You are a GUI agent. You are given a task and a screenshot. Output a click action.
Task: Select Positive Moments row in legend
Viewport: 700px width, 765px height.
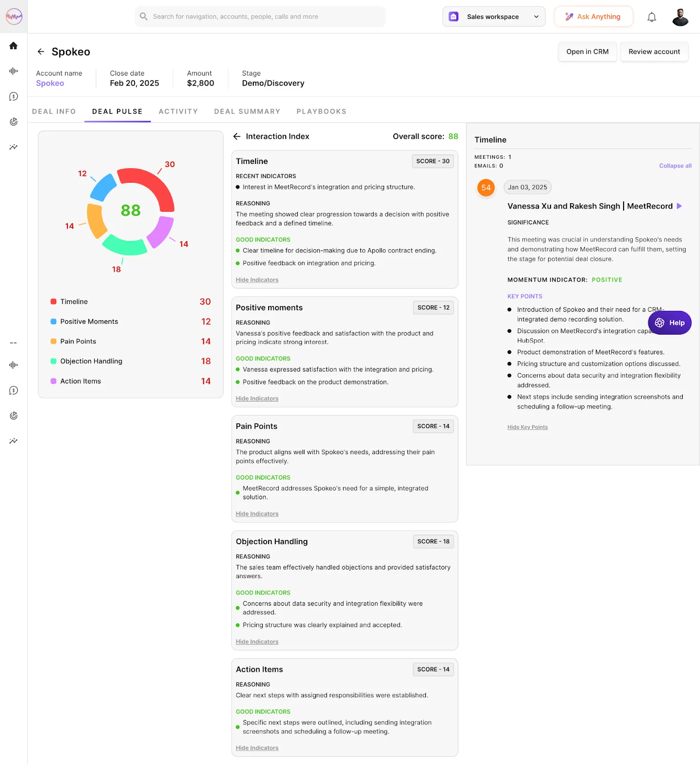130,321
